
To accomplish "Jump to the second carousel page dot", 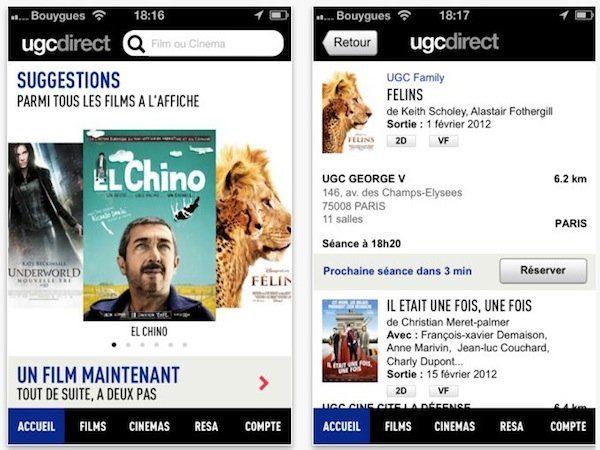I will 128,345.
